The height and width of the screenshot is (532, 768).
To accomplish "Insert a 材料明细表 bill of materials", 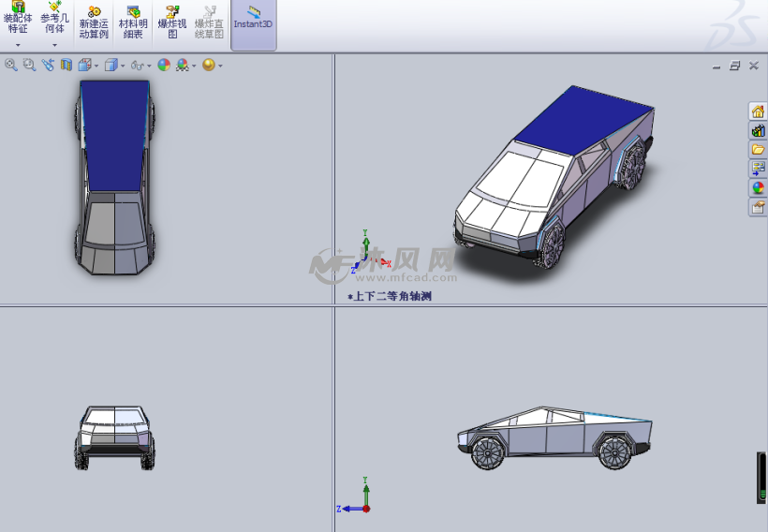I will click(133, 22).
